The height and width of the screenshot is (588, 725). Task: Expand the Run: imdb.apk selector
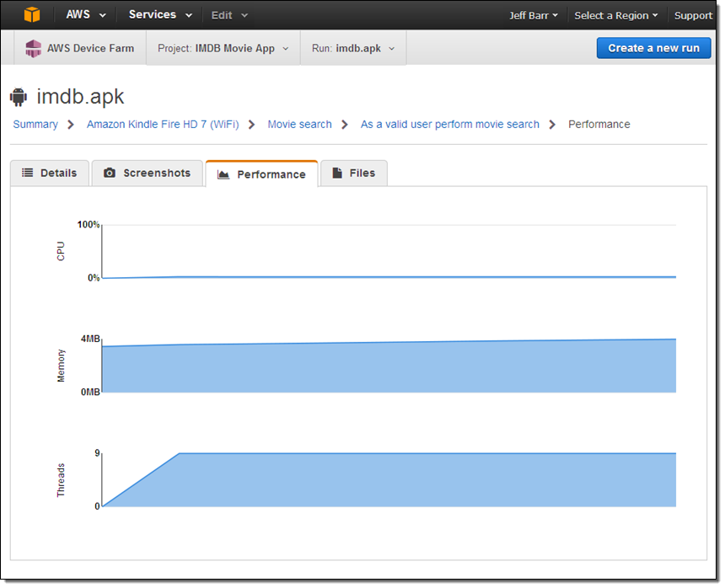pyautogui.click(x=353, y=48)
